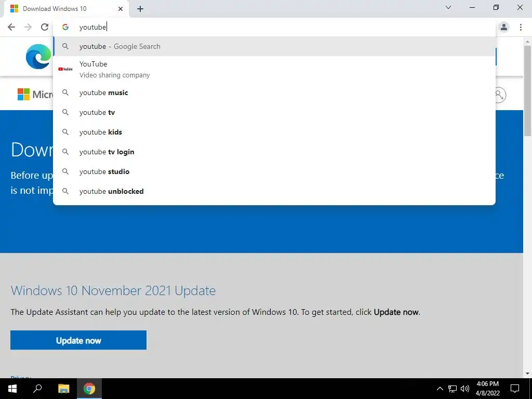Click the scrollbar up arrow

pyautogui.click(x=527, y=42)
